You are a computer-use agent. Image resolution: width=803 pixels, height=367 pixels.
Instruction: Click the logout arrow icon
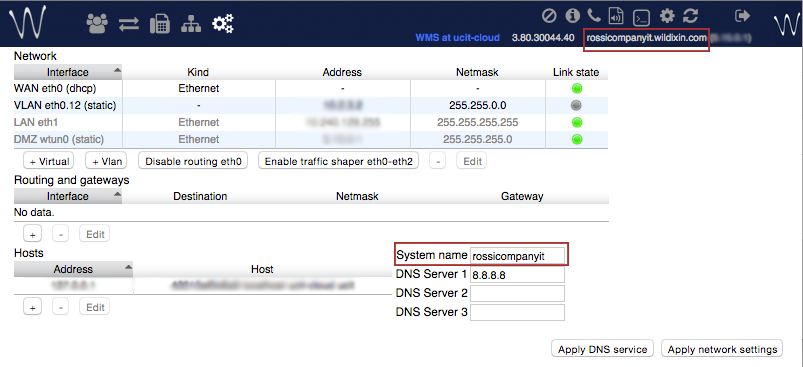coord(742,16)
